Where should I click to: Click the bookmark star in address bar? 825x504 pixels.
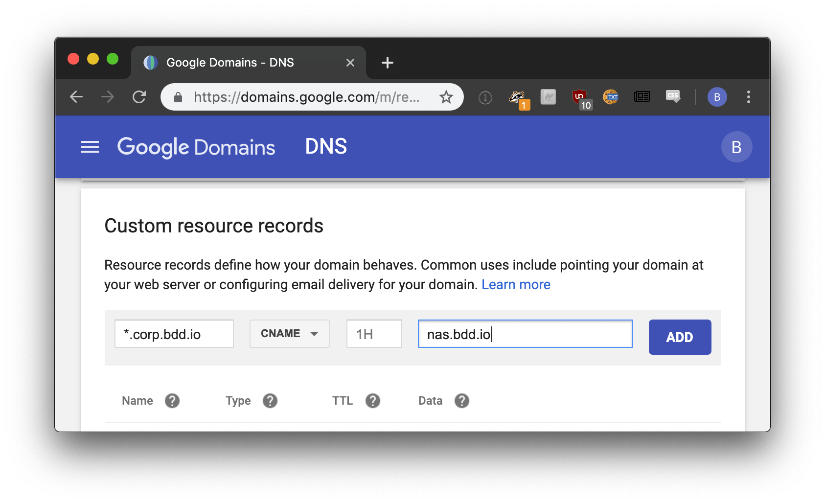(446, 97)
